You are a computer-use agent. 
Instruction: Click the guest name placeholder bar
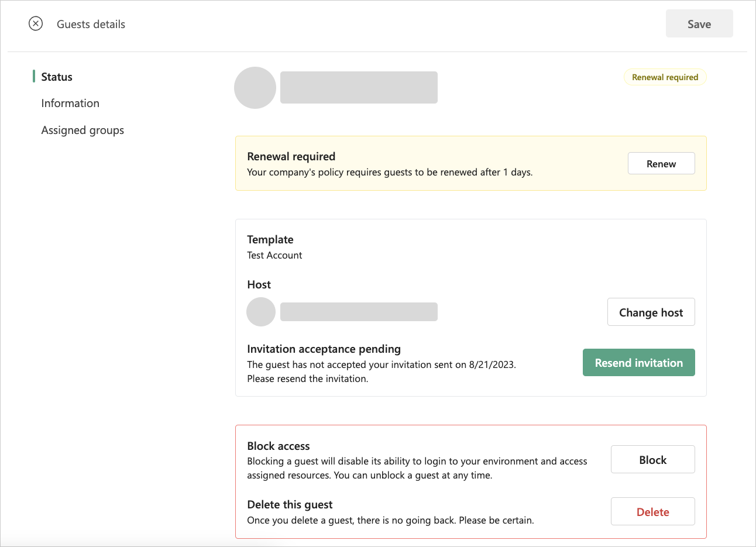(359, 88)
